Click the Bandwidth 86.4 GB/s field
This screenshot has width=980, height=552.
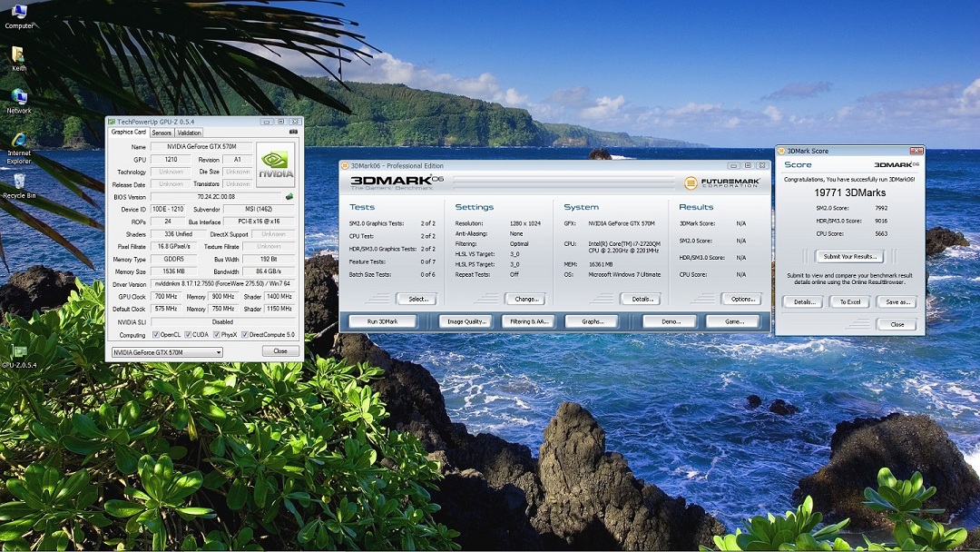268,271
